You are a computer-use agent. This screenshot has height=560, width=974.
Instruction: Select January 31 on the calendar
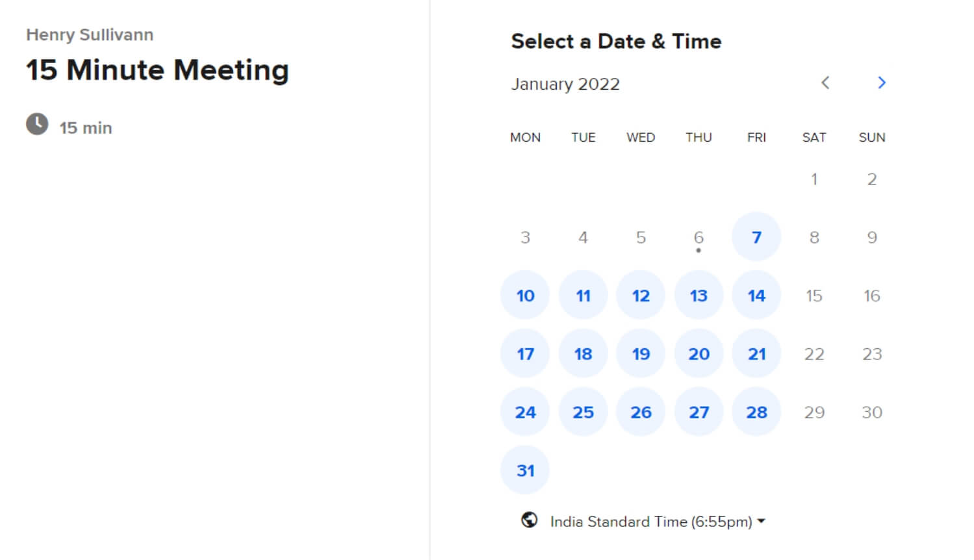coord(525,470)
